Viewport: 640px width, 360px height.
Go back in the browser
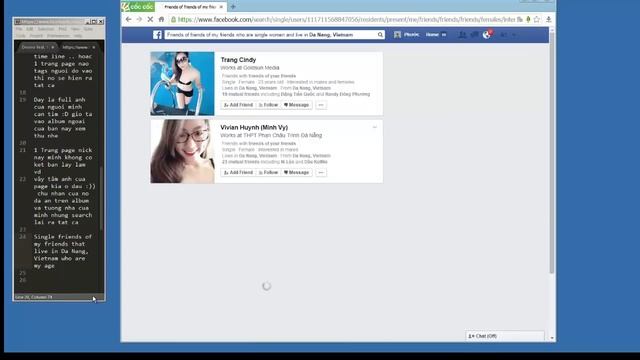tap(129, 19)
